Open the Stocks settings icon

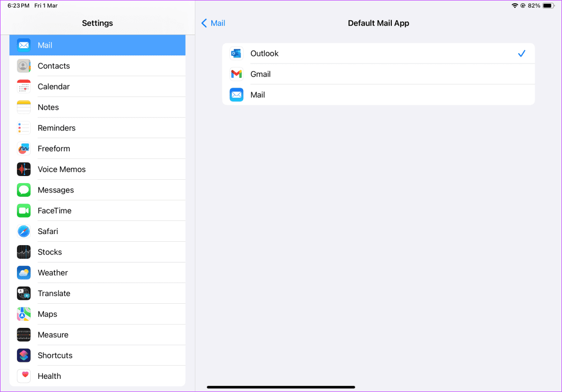(x=24, y=252)
